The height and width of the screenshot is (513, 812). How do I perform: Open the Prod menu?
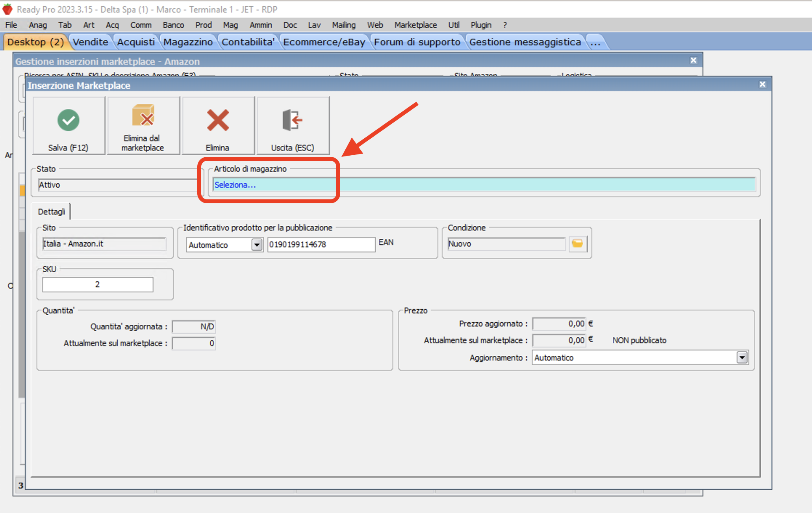(204, 25)
